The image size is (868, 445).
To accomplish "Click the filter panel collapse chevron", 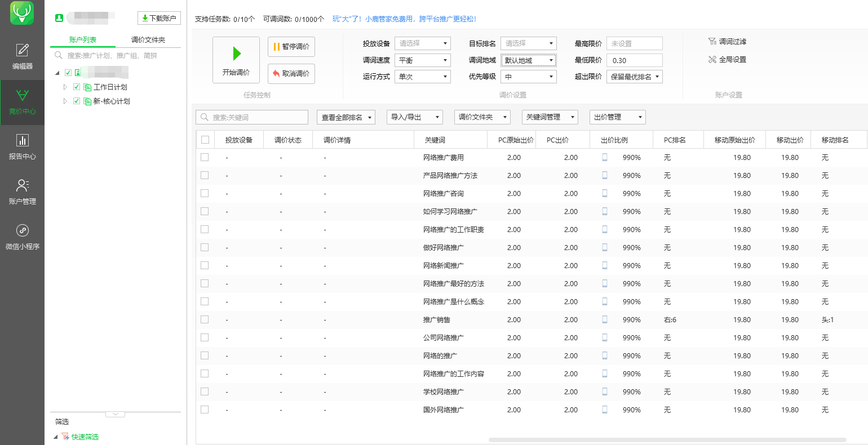I will coord(115,415).
